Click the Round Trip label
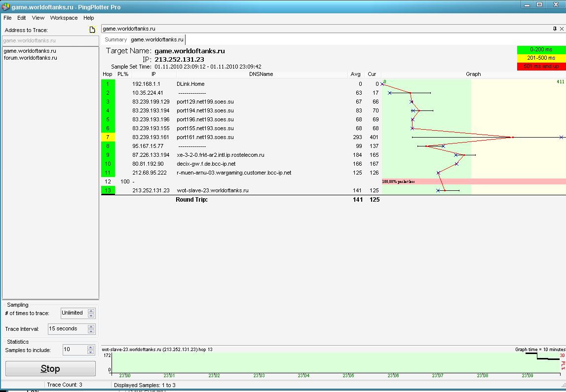The image size is (566, 392). tap(191, 199)
